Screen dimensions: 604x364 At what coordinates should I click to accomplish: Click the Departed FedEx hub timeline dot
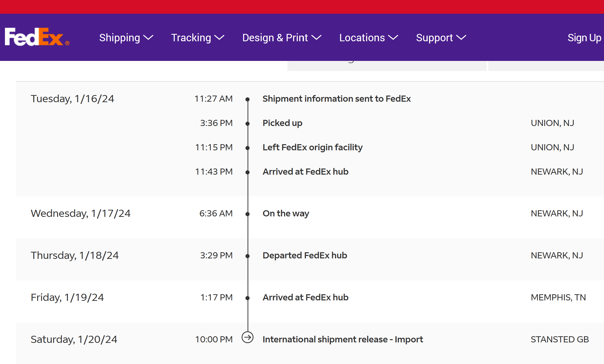(x=248, y=256)
